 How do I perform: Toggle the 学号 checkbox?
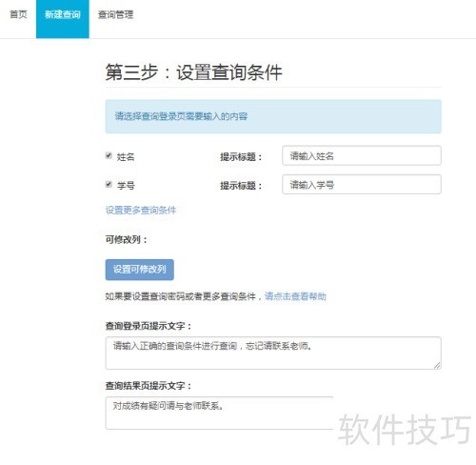click(109, 184)
